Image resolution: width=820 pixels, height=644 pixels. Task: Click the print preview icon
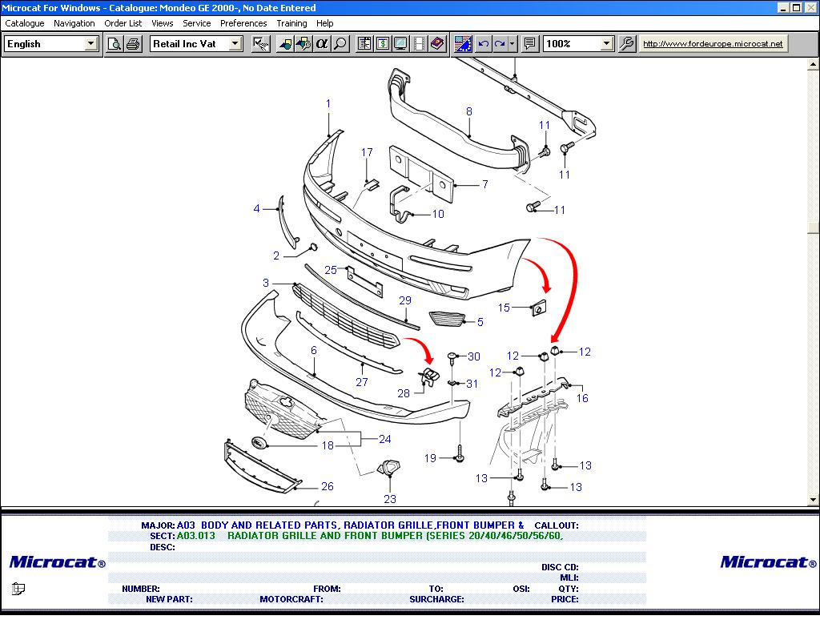pyautogui.click(x=115, y=44)
